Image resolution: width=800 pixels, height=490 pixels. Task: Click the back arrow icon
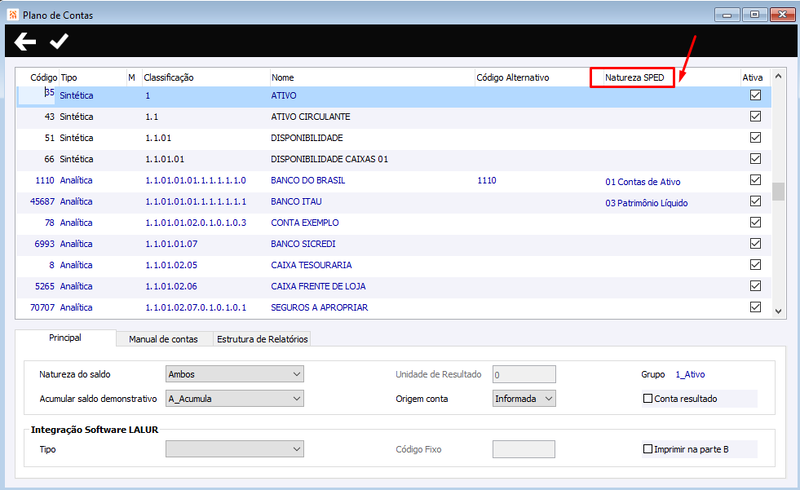[x=25, y=41]
